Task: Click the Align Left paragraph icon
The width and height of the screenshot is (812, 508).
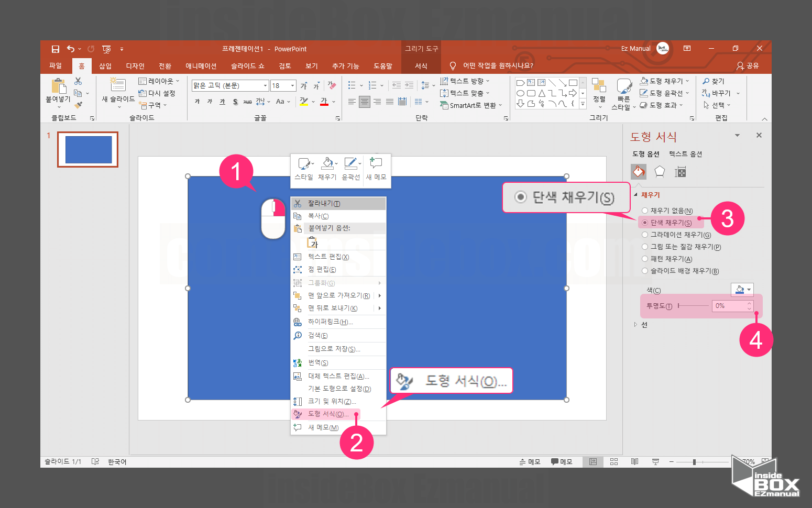Action: coord(352,102)
